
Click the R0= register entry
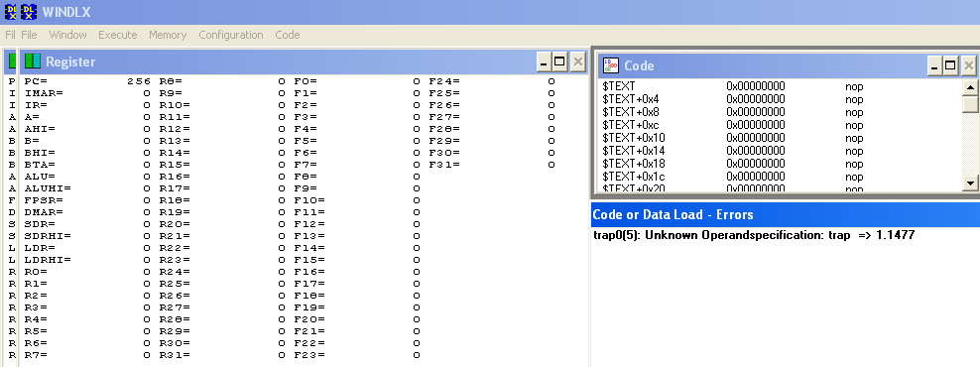[87, 272]
